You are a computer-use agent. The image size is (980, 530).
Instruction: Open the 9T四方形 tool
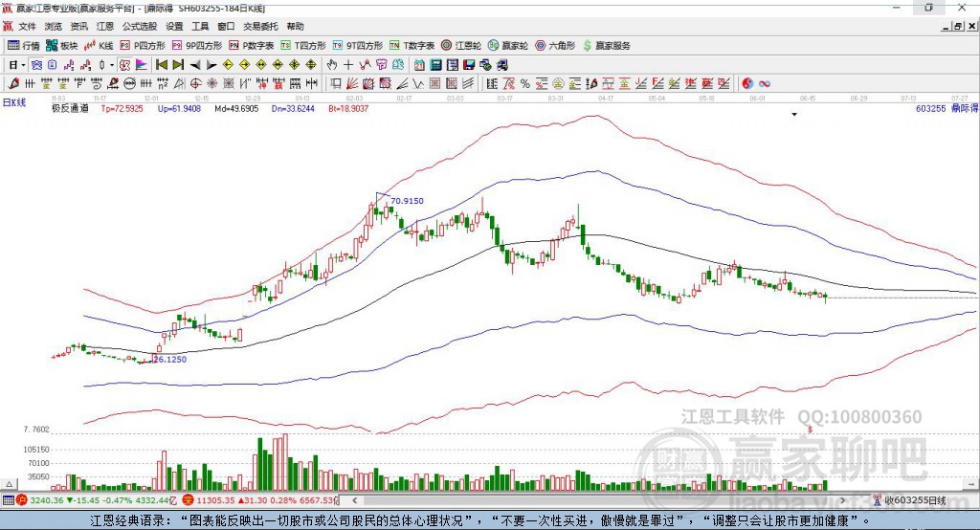point(358,46)
